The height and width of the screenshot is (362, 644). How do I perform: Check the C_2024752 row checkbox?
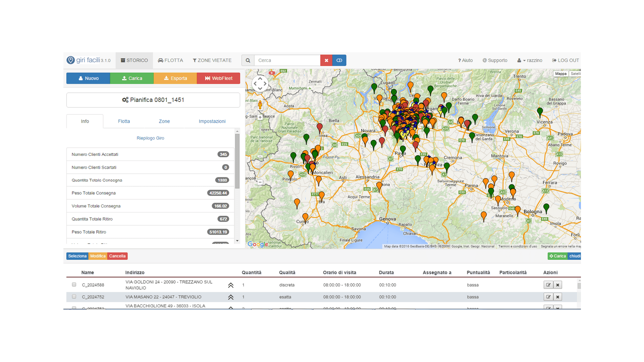point(74,297)
